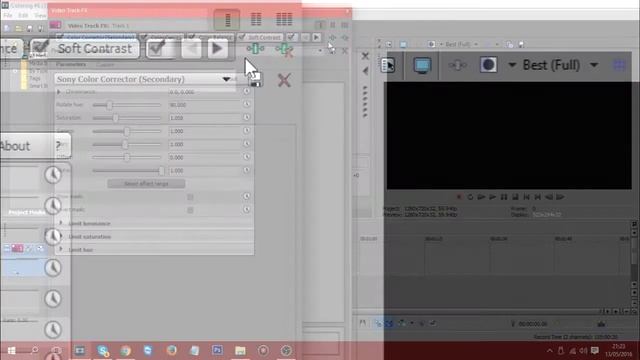Animate Saturation using its clock icon
The image size is (640, 360).
pos(247,118)
